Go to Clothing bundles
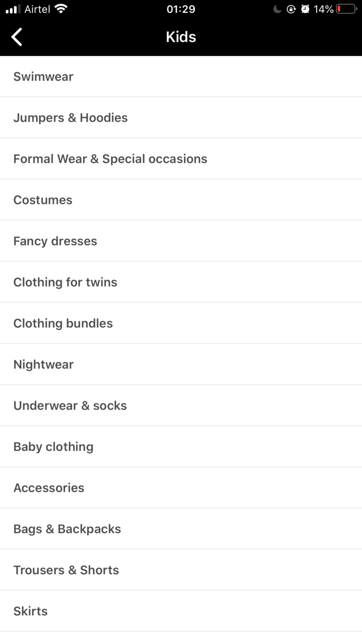362x644 pixels. coord(63,323)
